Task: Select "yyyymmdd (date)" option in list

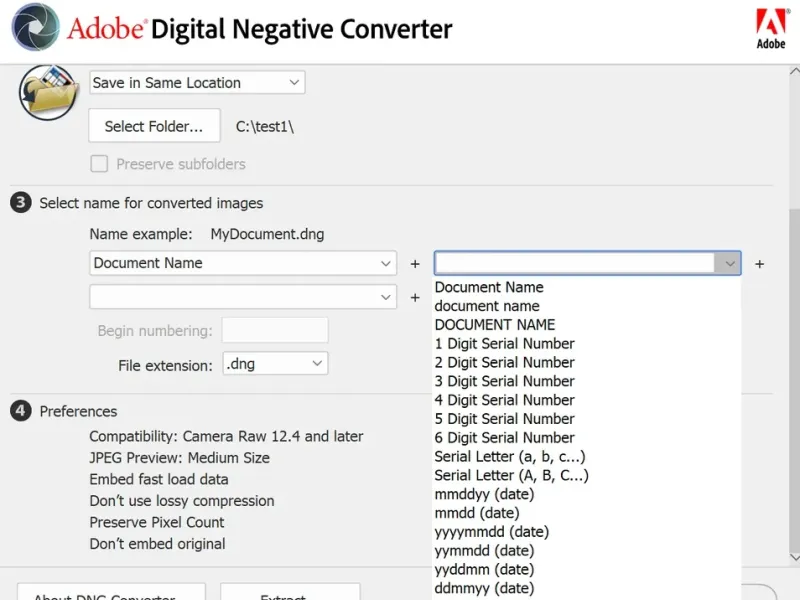Action: (491, 532)
